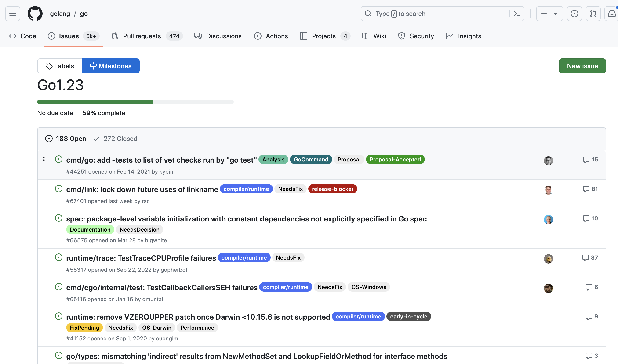
Task: Open the command palette icon
Action: 517,14
